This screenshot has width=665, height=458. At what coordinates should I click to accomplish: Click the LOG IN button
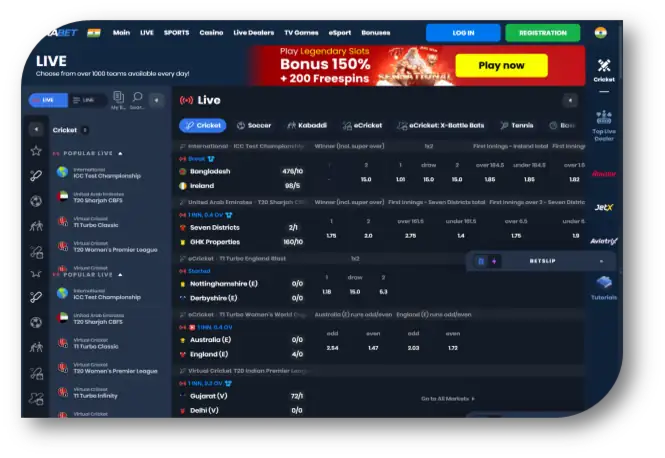[463, 32]
